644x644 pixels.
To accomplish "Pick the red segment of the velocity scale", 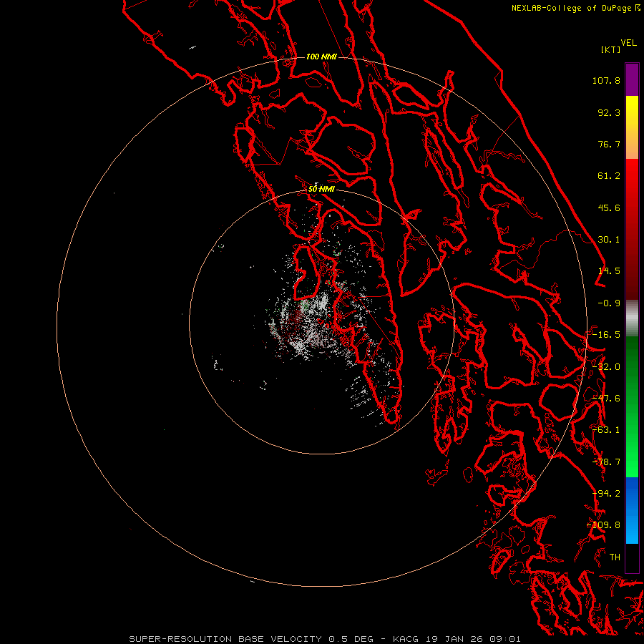I will coord(632,229).
